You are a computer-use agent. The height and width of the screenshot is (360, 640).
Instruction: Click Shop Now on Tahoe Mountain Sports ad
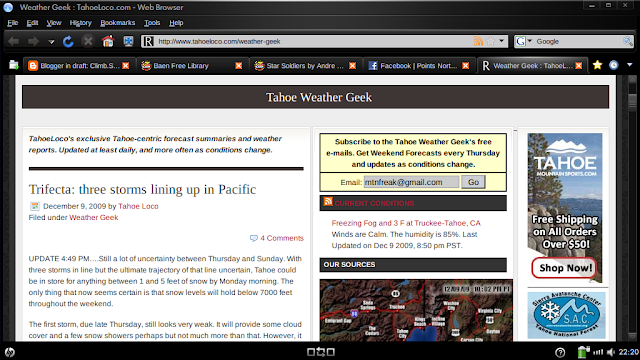565,268
